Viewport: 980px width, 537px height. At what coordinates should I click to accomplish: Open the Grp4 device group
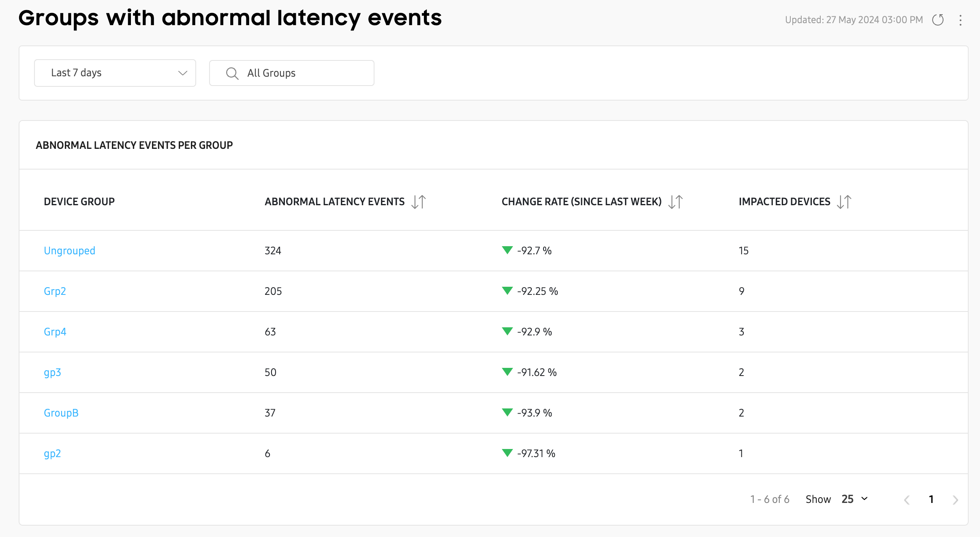[55, 332]
